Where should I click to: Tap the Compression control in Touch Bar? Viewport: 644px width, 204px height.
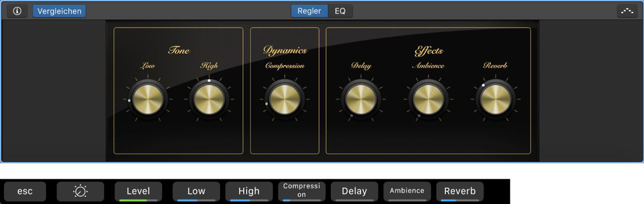[302, 191]
